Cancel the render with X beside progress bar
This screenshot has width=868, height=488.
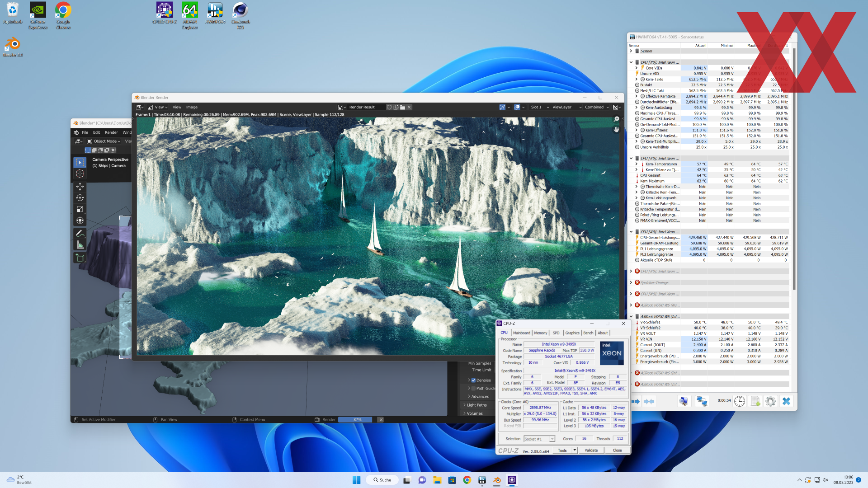pos(381,420)
